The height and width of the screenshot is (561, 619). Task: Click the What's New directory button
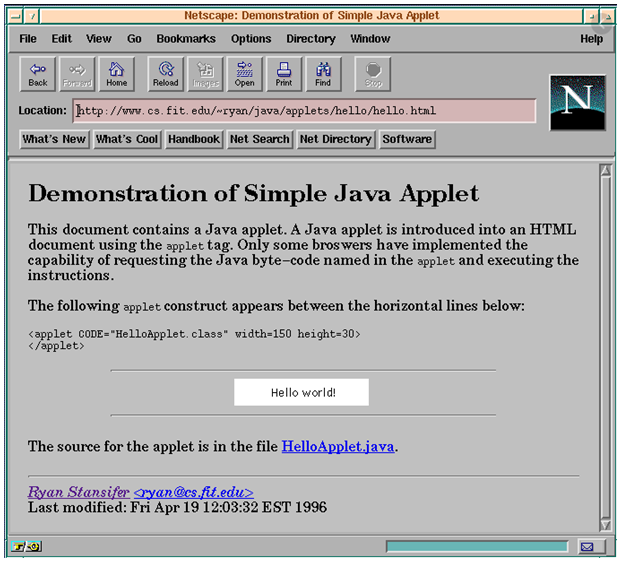pyautogui.click(x=54, y=139)
